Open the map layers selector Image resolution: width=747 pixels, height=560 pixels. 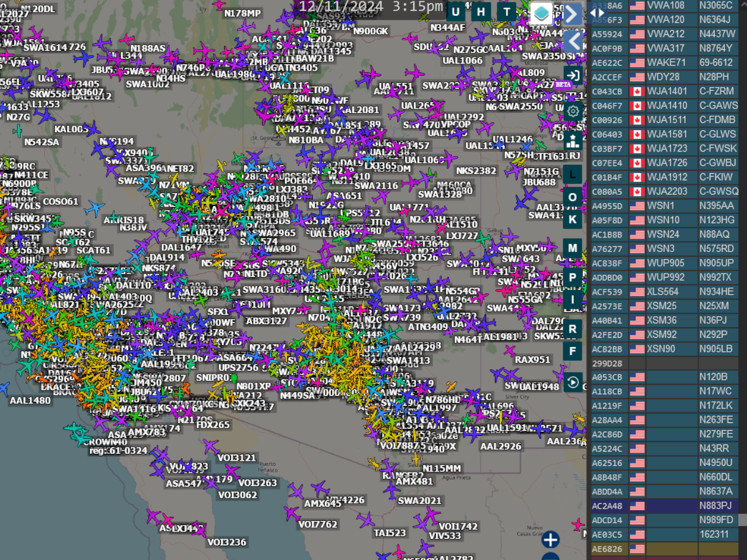[541, 13]
